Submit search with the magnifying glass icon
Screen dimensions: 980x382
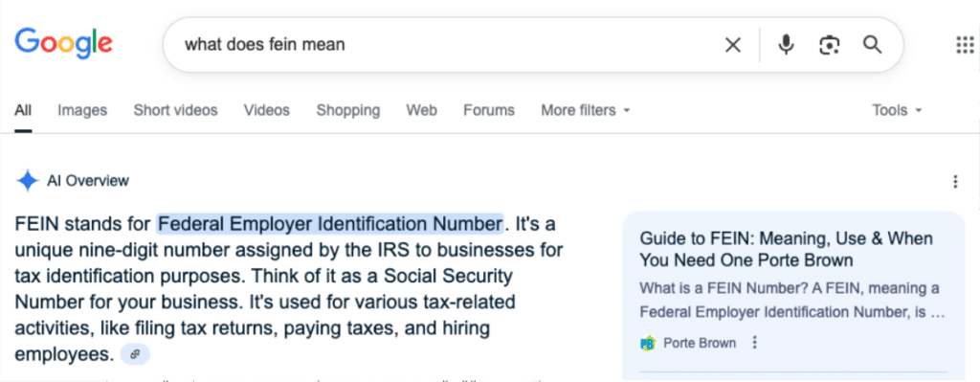pos(872,44)
